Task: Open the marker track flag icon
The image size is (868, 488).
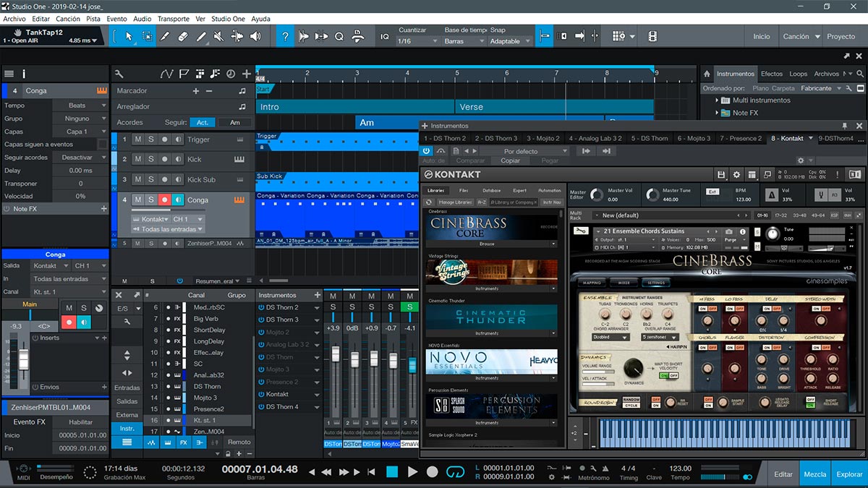Action: (184, 74)
